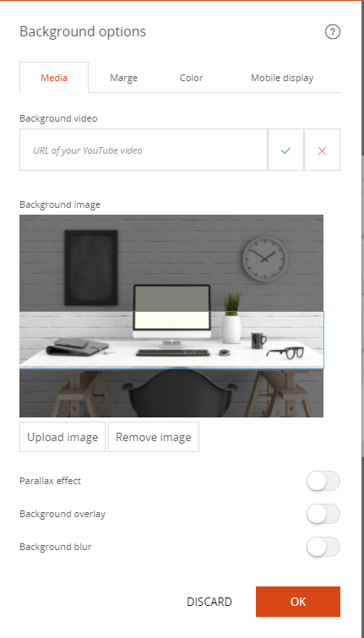Viewport: 364px width, 638px height.
Task: Go to the Mobile display tab
Action: pyautogui.click(x=282, y=78)
